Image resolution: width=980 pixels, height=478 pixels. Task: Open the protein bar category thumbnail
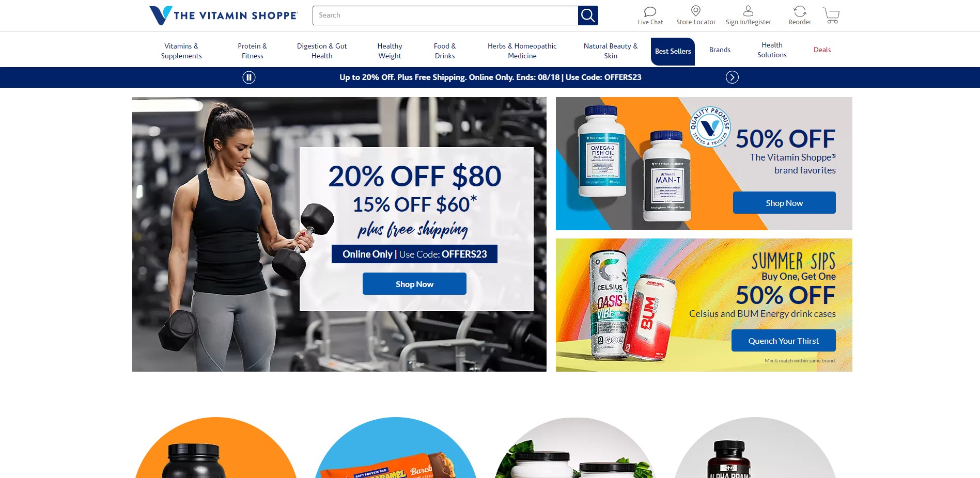point(395,448)
